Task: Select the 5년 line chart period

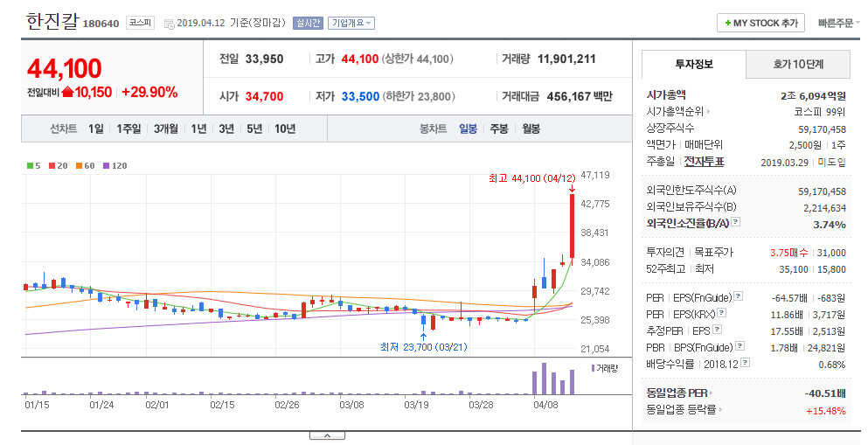Action: pos(254,129)
